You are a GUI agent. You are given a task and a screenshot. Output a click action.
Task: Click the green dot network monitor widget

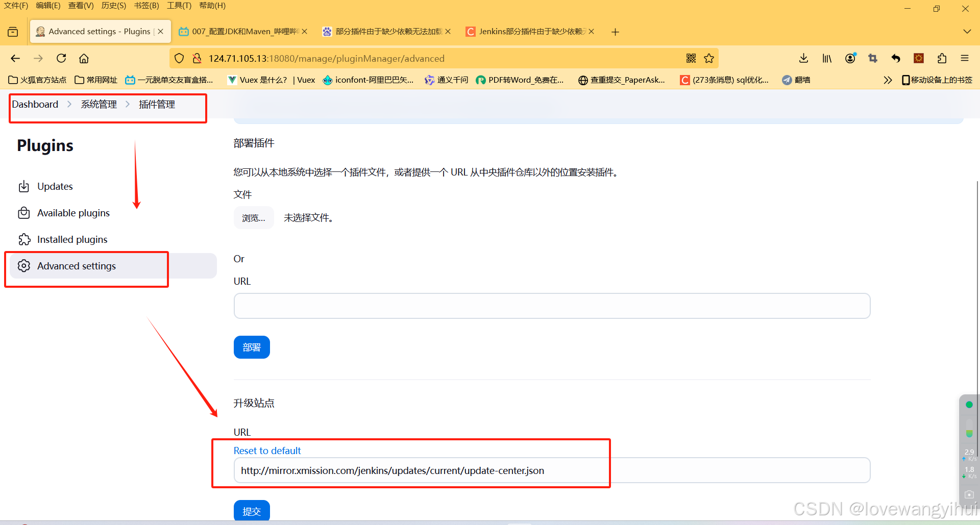(x=969, y=405)
